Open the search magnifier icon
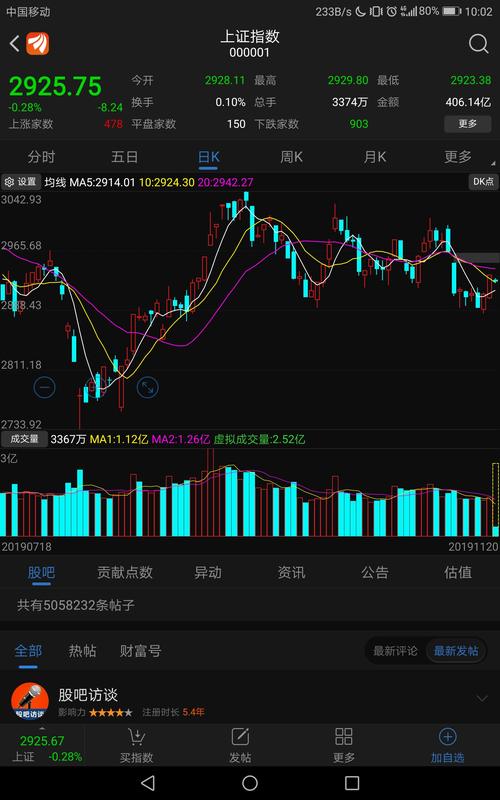500x800 pixels. tap(479, 44)
